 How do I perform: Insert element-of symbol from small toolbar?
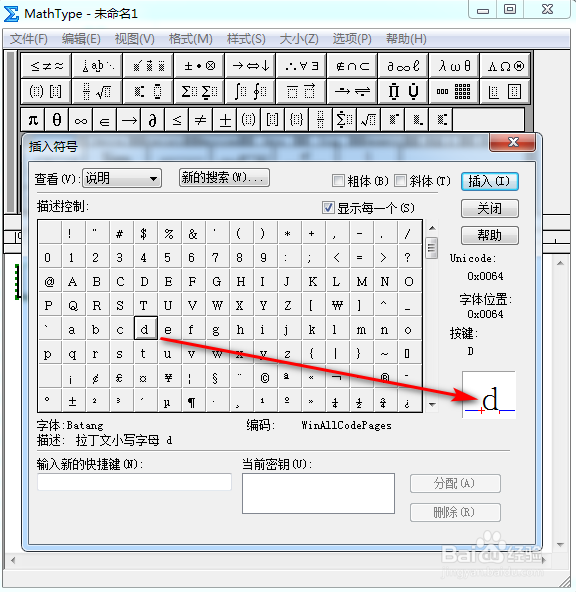pos(105,120)
